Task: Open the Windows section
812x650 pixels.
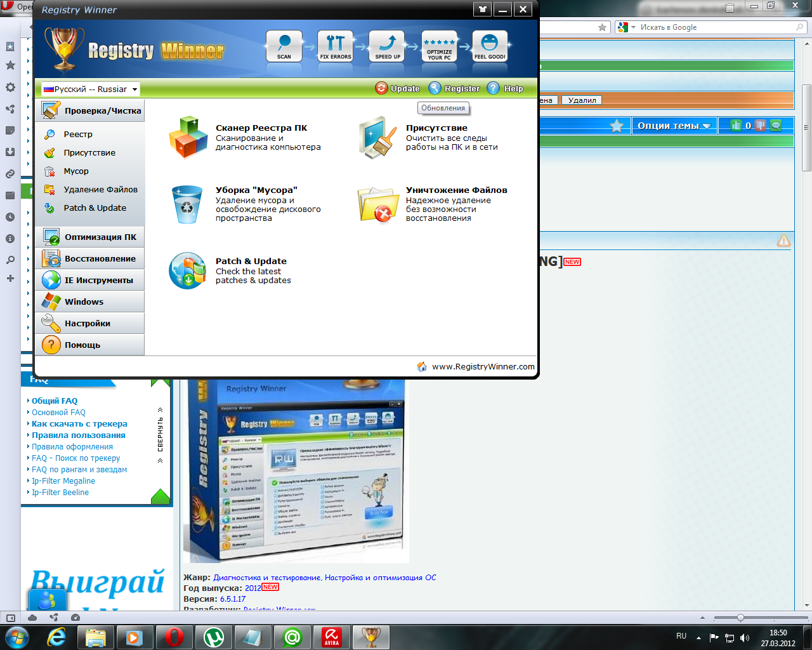Action: click(90, 302)
